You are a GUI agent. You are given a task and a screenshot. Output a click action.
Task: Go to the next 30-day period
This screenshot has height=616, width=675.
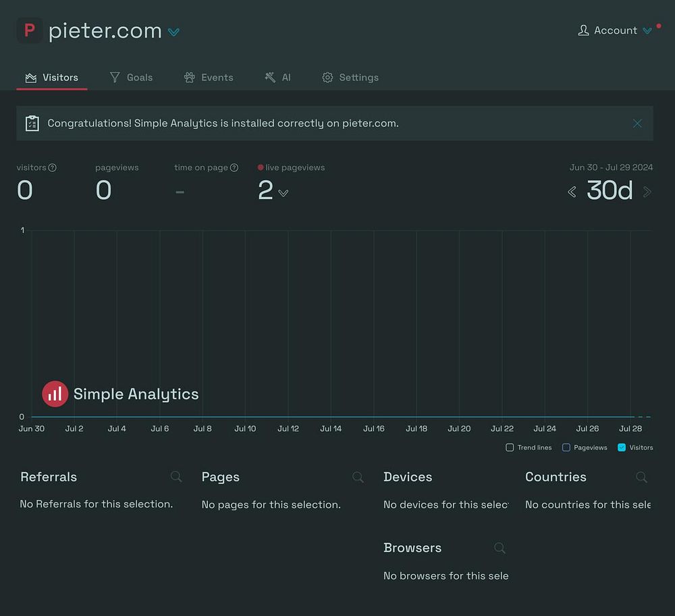coord(647,192)
